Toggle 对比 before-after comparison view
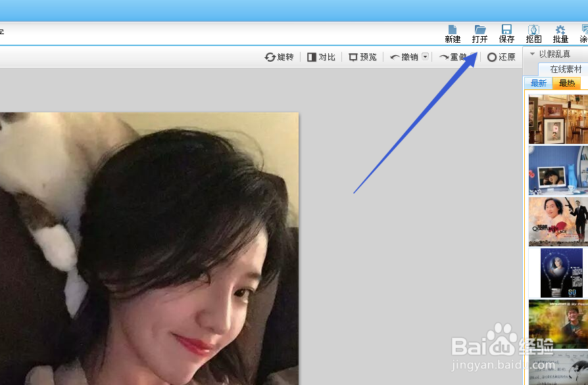This screenshot has width=588, height=385. tap(321, 57)
